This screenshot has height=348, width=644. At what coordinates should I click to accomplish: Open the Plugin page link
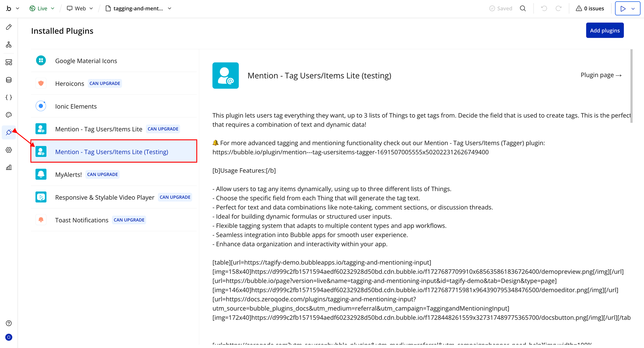[601, 75]
